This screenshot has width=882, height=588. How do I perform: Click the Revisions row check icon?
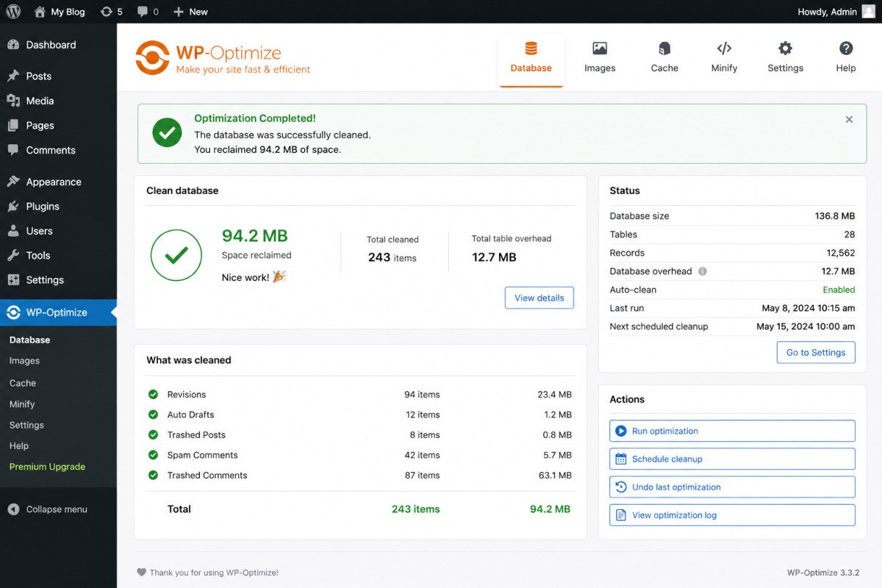tap(153, 395)
